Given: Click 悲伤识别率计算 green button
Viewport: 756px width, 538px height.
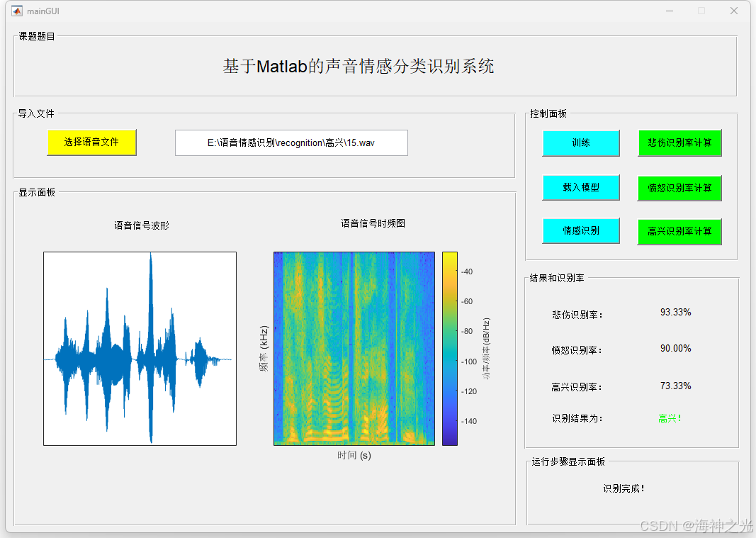Looking at the screenshot, I should (679, 142).
